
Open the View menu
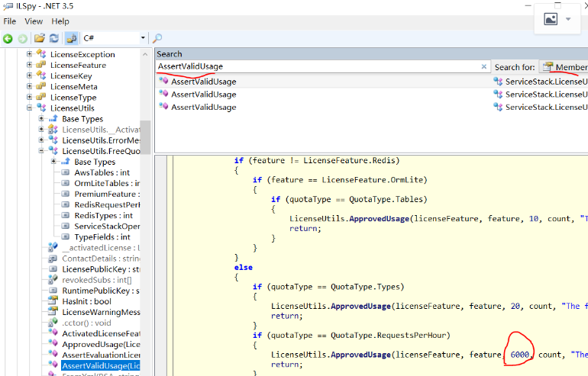(34, 21)
